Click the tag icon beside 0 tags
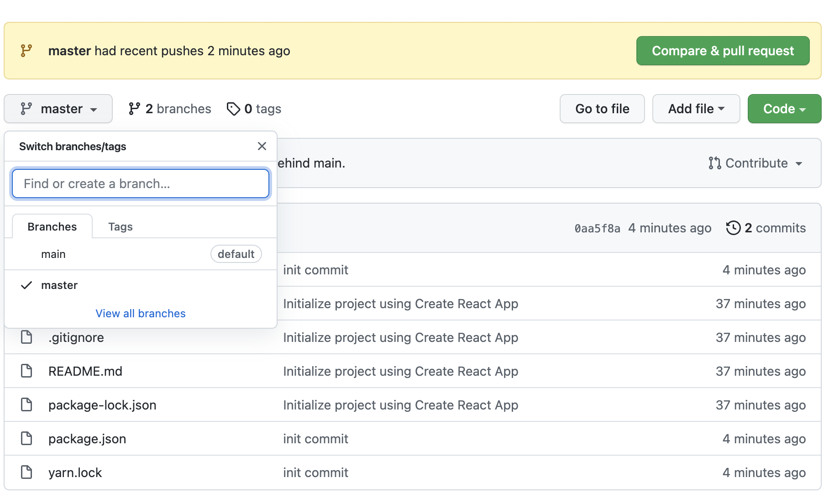Image resolution: width=829 pixels, height=504 pixels. pyautogui.click(x=233, y=109)
